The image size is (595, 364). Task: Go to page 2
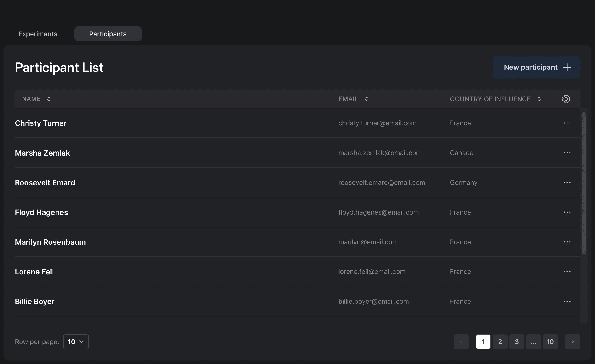click(500, 342)
